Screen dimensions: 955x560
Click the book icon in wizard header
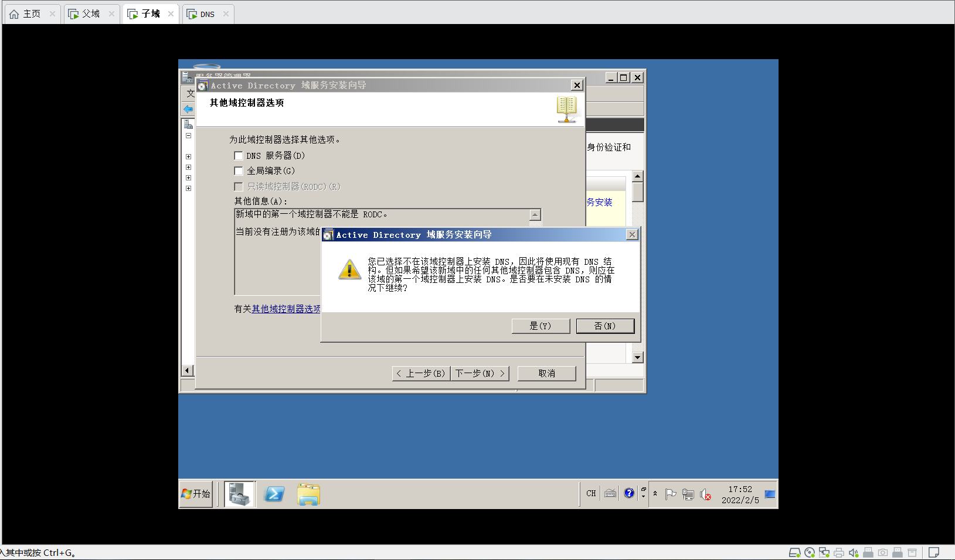click(x=566, y=110)
